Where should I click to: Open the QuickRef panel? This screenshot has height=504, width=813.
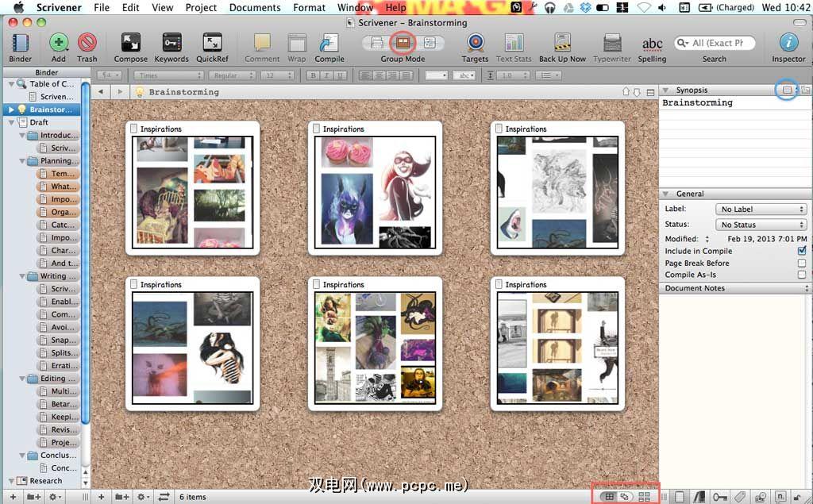pyautogui.click(x=212, y=44)
